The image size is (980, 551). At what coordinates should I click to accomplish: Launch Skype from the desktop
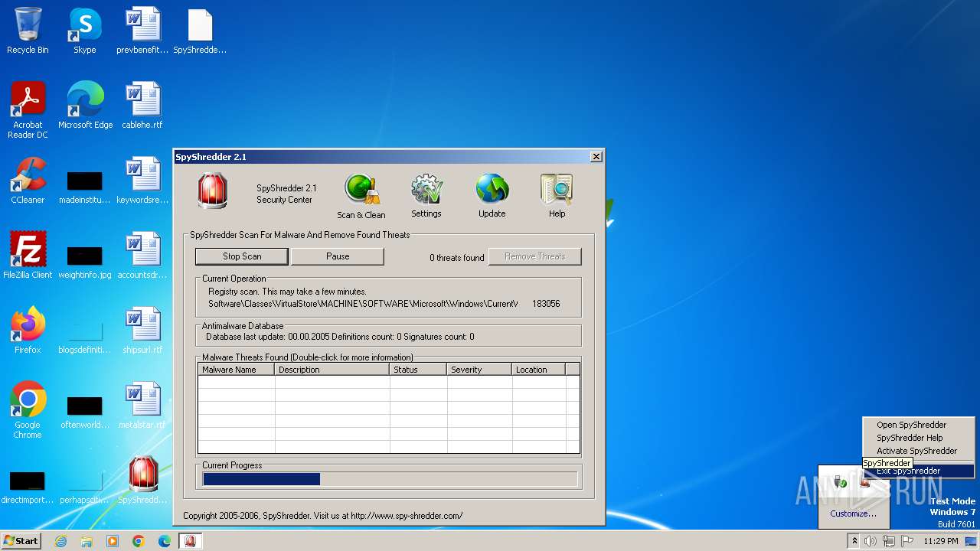pos(84,31)
